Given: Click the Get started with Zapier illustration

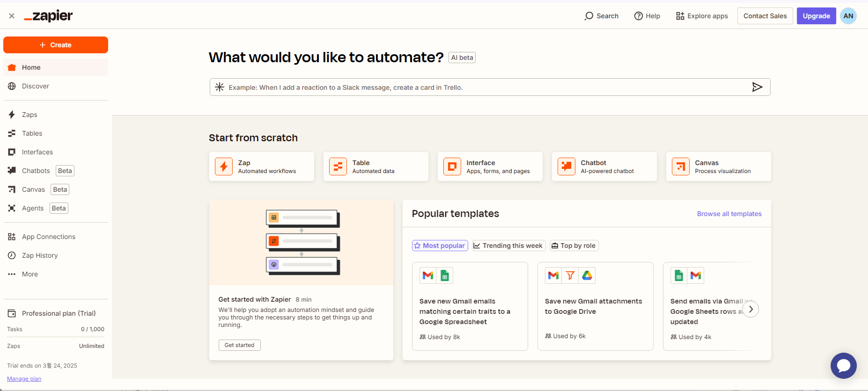Looking at the screenshot, I should point(301,243).
